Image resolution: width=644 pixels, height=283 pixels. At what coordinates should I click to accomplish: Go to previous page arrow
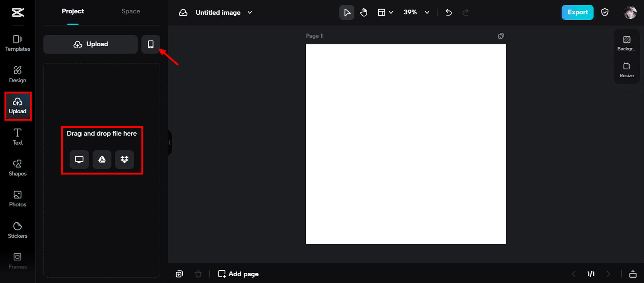[x=574, y=274]
